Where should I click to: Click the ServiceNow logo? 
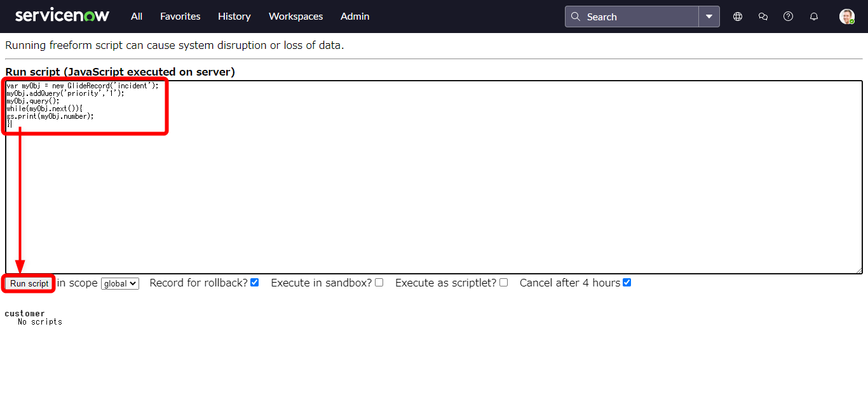(x=62, y=15)
